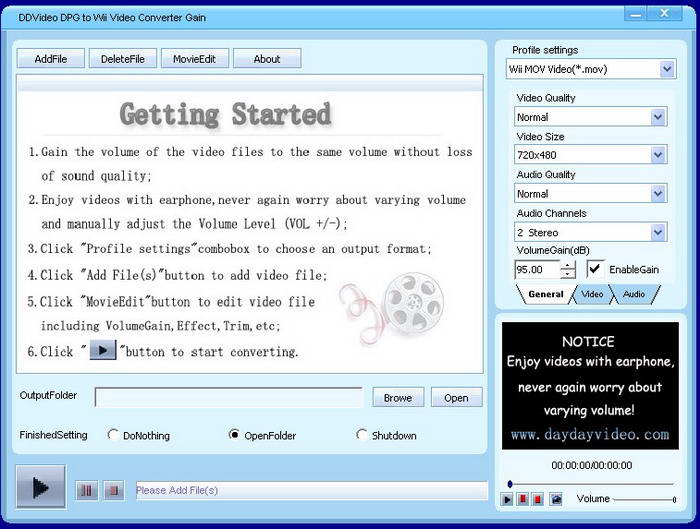Viewport: 700px width, 529px height.
Task: Expand the Audio Channels dropdown
Action: point(658,233)
